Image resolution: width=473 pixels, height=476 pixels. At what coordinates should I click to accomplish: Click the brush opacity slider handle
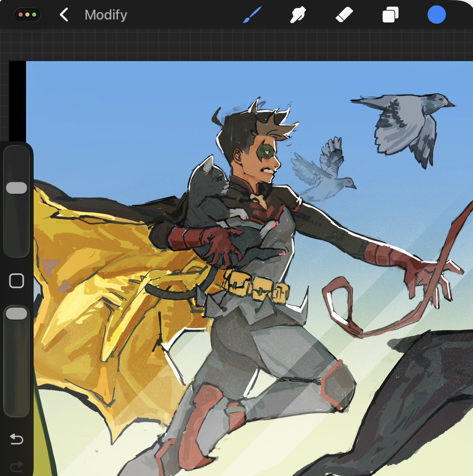pyautogui.click(x=17, y=313)
